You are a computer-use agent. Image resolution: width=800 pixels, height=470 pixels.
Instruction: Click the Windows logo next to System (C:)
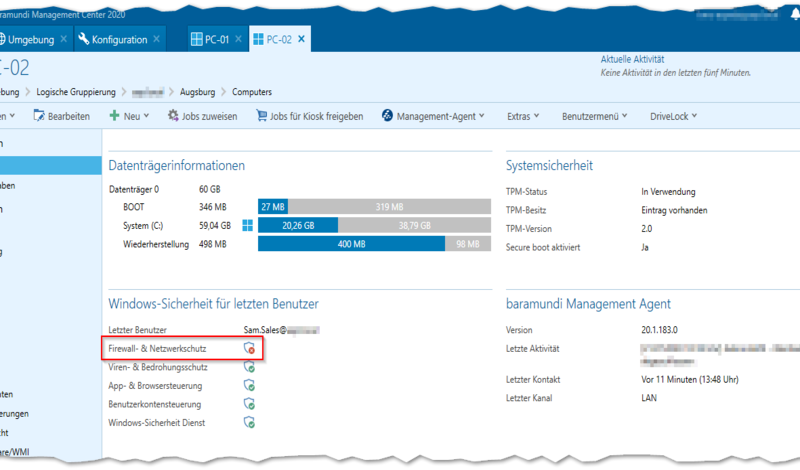(x=247, y=225)
